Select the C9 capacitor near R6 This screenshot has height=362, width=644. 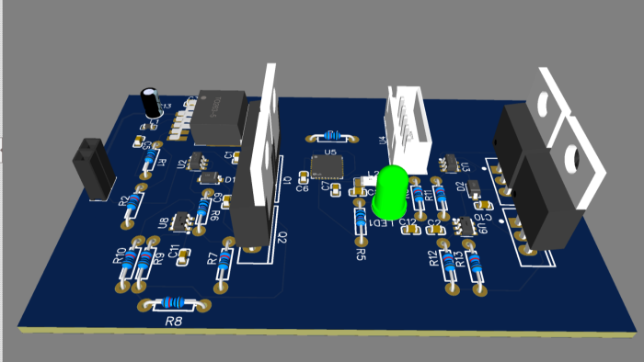click(x=227, y=201)
